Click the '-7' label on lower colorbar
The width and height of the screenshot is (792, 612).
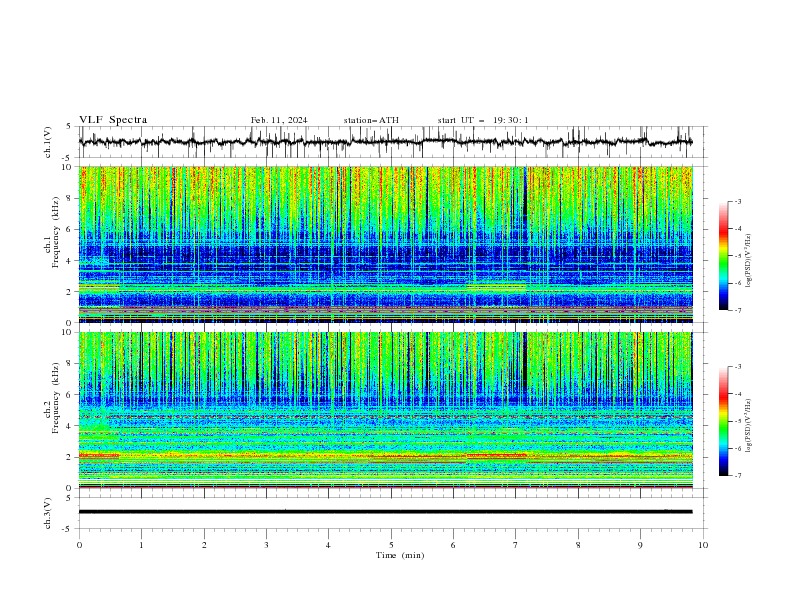click(738, 475)
